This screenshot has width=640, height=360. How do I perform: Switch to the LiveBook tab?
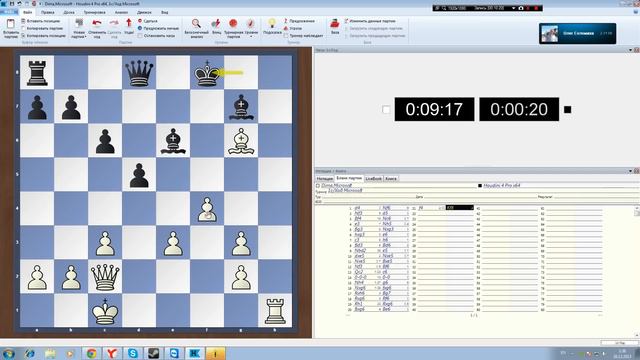point(373,179)
